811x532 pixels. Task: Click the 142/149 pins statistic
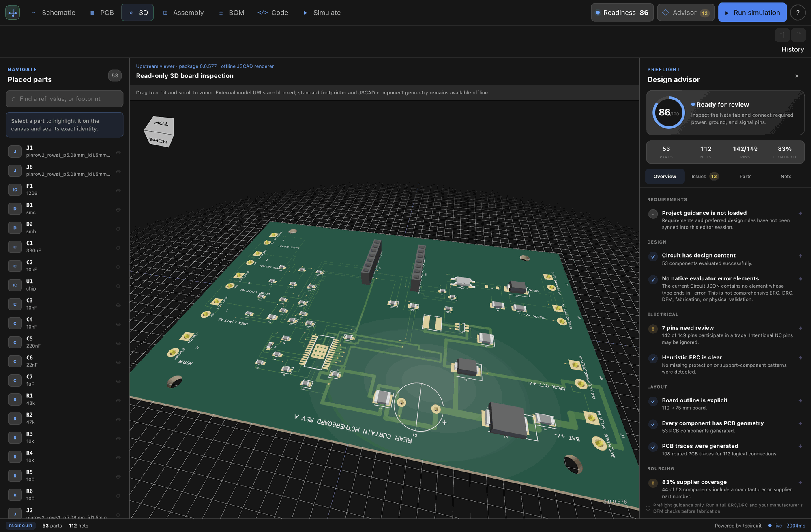(x=745, y=152)
